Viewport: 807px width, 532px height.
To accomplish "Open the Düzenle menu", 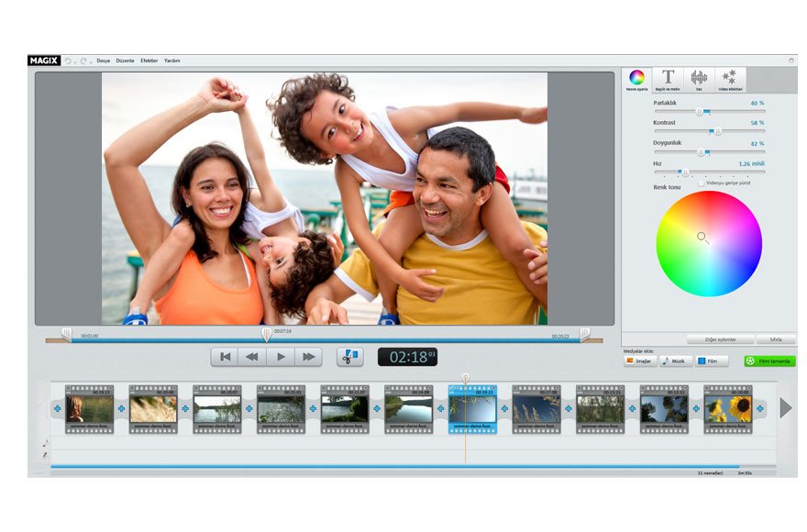I will coord(125,61).
